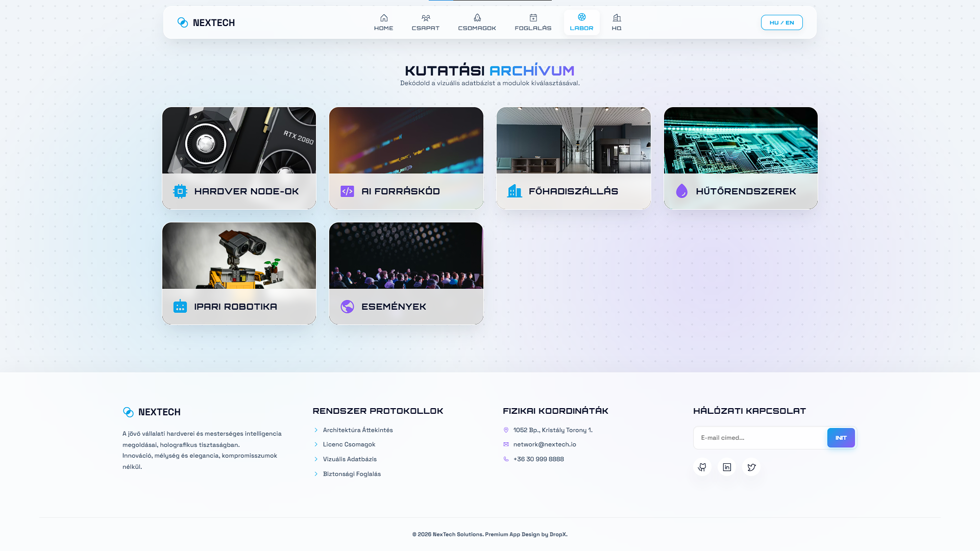Click the IPARI ROBOTIKA card title
The width and height of the screenshot is (980, 551).
(x=235, y=307)
